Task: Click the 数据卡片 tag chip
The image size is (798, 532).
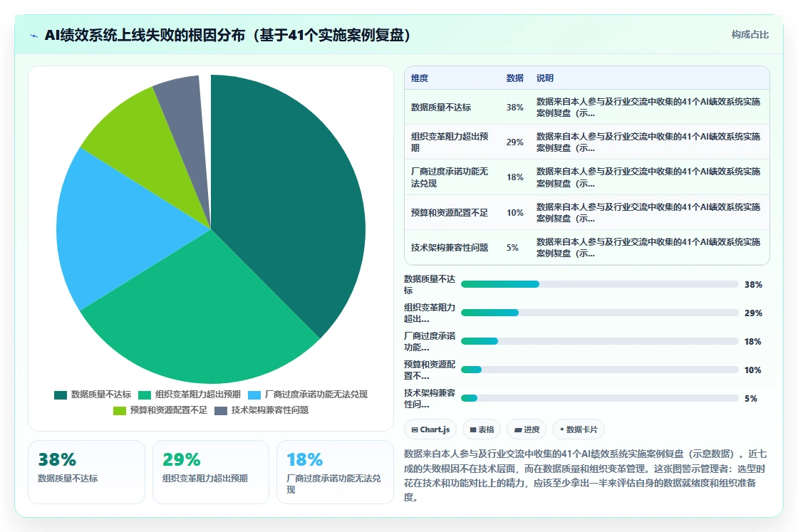Action: click(578, 429)
